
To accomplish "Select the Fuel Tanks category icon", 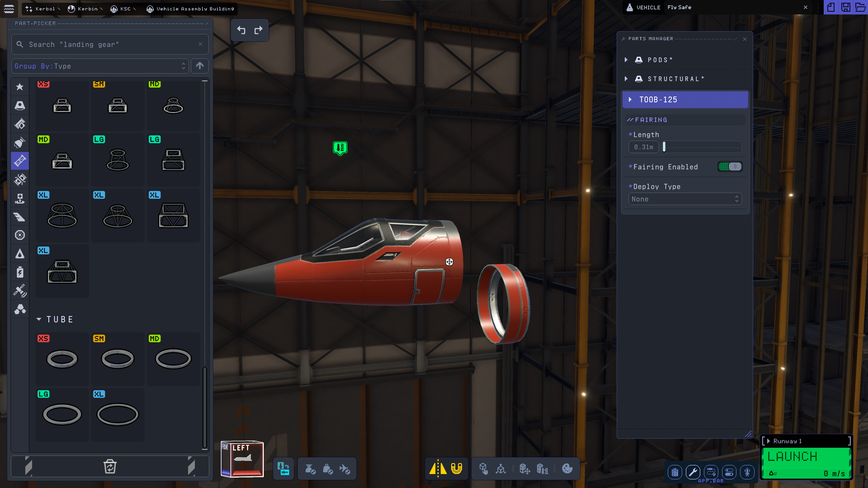I will [20, 124].
